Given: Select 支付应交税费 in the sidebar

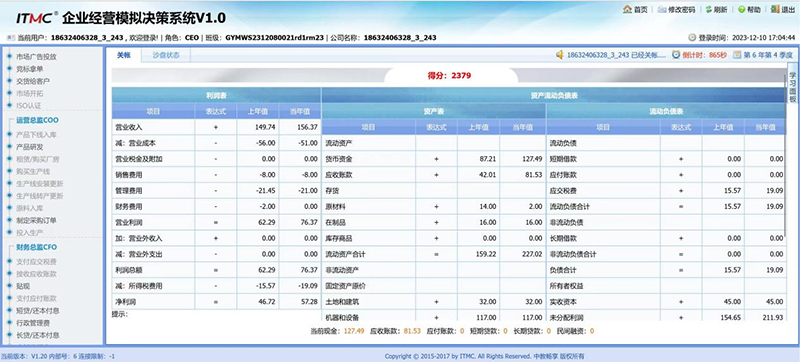Looking at the screenshot, I should tap(36, 262).
